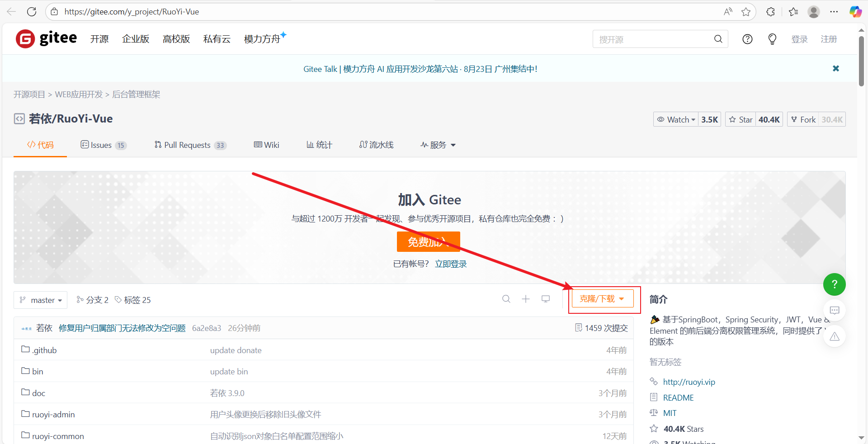
Task: Open the 流水线 tab
Action: (377, 145)
